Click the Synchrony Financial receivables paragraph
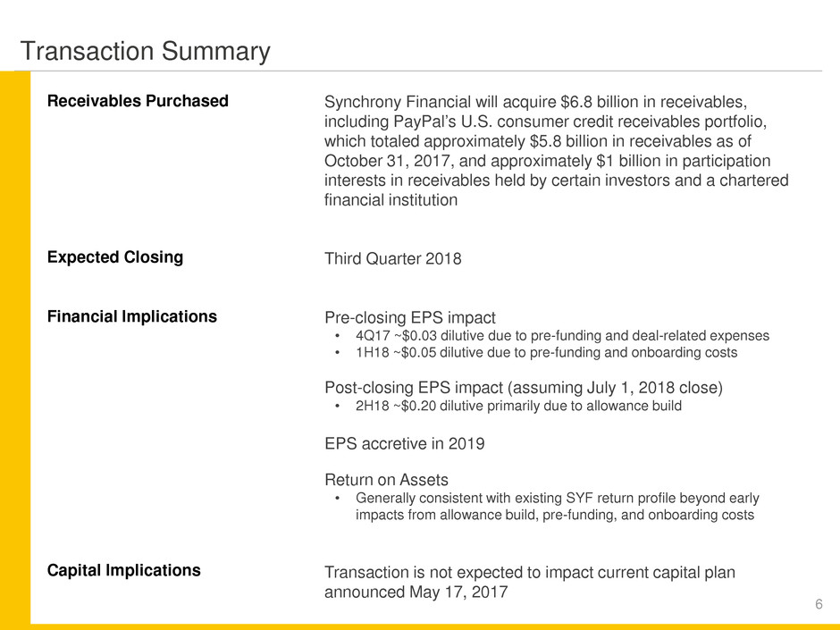840x630 pixels. 556,150
